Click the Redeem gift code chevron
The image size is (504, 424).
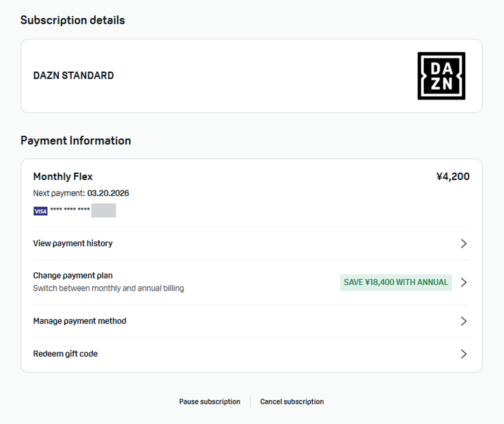pos(463,354)
